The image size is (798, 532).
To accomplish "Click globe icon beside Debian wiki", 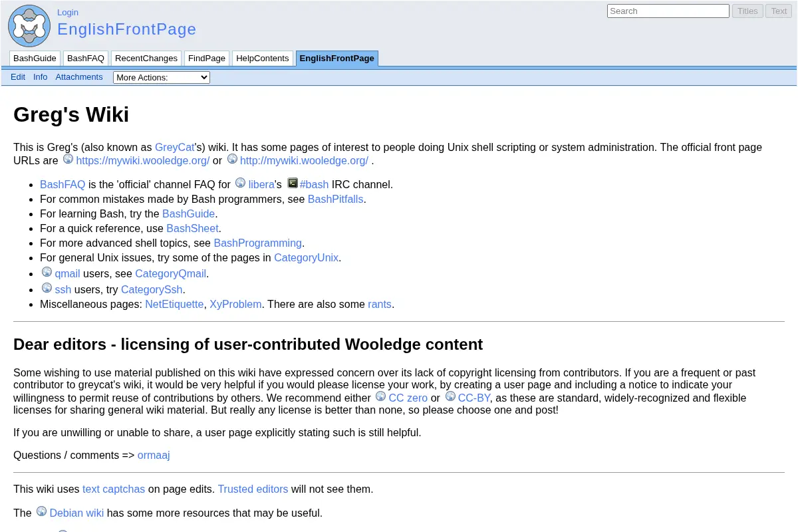I will [x=41, y=511].
